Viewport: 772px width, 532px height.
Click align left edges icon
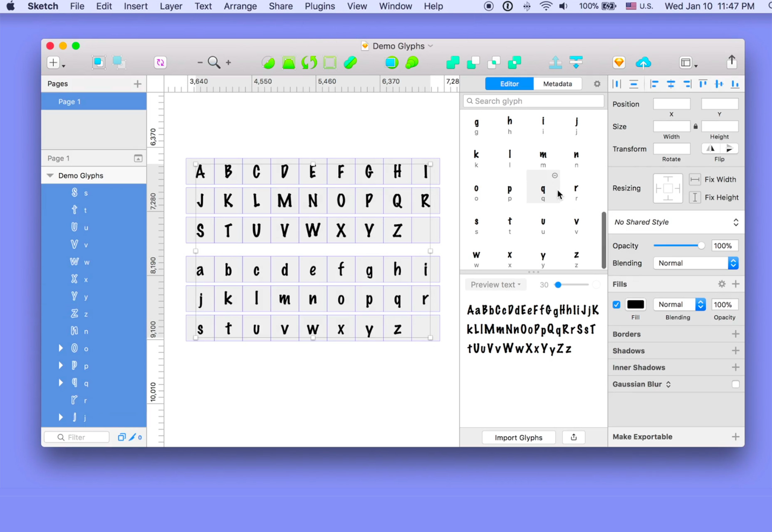click(654, 84)
